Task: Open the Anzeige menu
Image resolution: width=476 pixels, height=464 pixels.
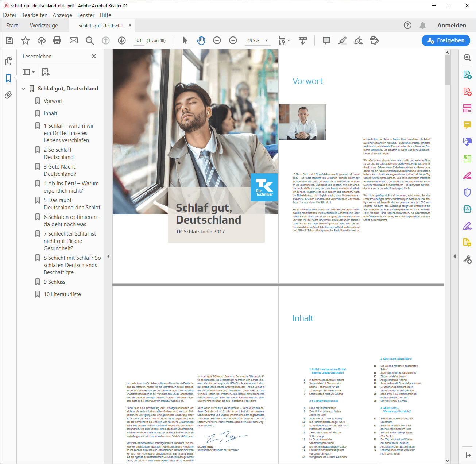Action: point(62,15)
